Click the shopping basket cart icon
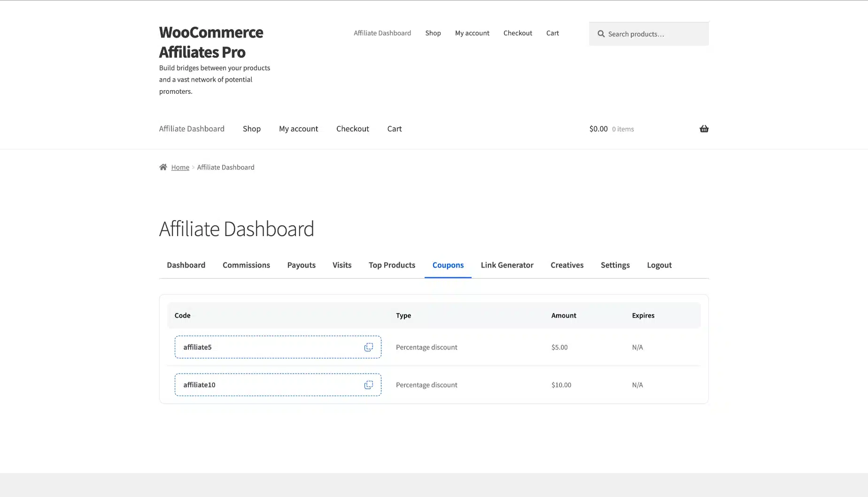 704,129
